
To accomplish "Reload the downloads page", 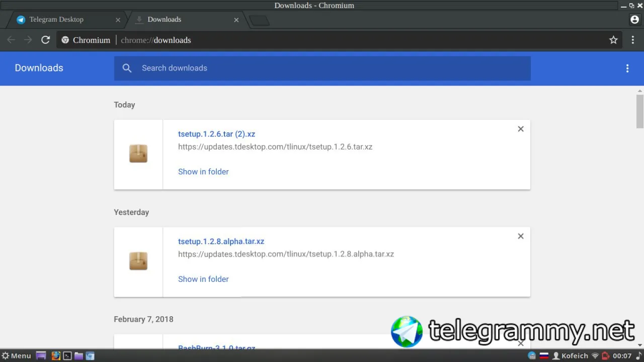I will click(x=46, y=40).
